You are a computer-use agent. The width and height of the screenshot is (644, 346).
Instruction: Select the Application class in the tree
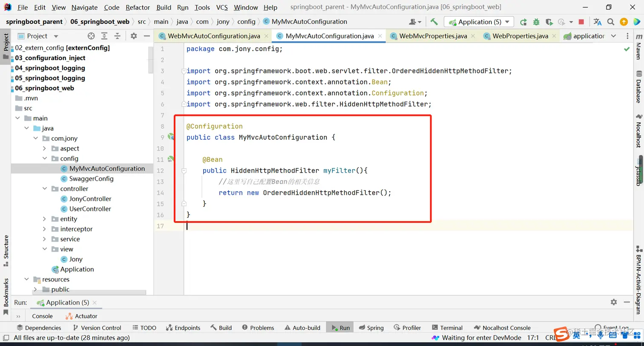coord(77,269)
